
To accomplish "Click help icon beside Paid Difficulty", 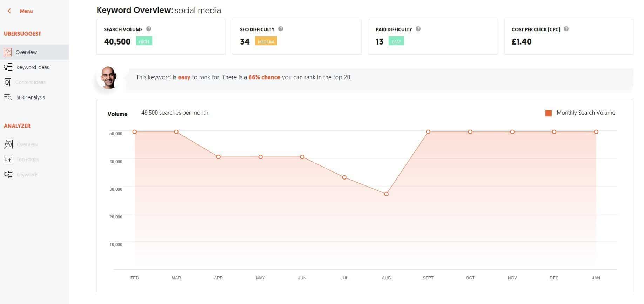I will tap(418, 29).
